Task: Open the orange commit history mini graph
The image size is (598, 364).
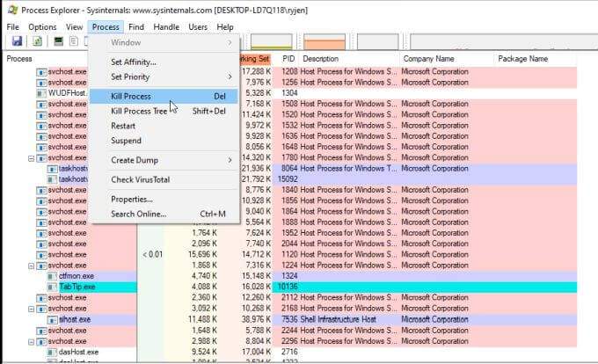Action: (x=325, y=42)
